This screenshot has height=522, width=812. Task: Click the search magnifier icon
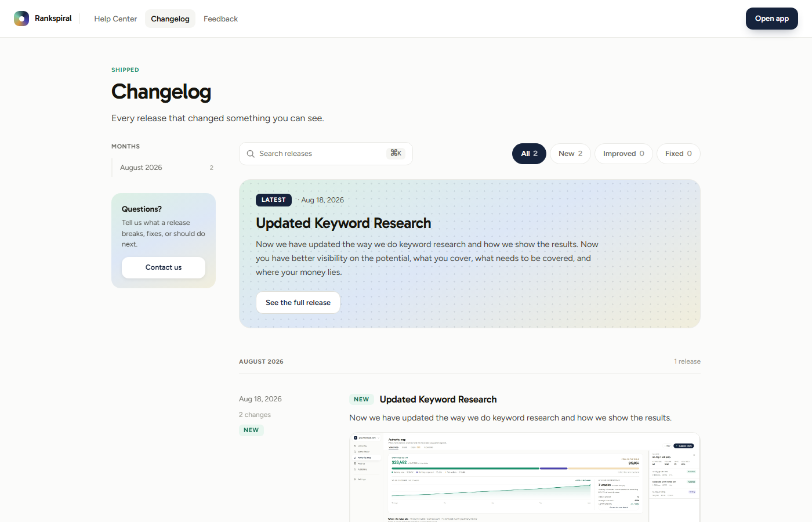click(x=251, y=154)
